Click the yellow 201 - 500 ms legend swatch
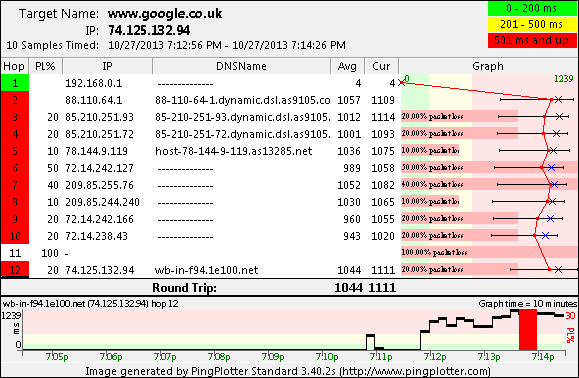The height and width of the screenshot is (378, 579). [x=532, y=24]
